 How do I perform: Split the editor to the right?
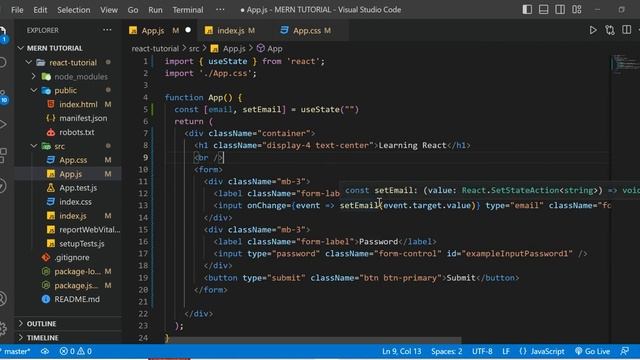627,30
